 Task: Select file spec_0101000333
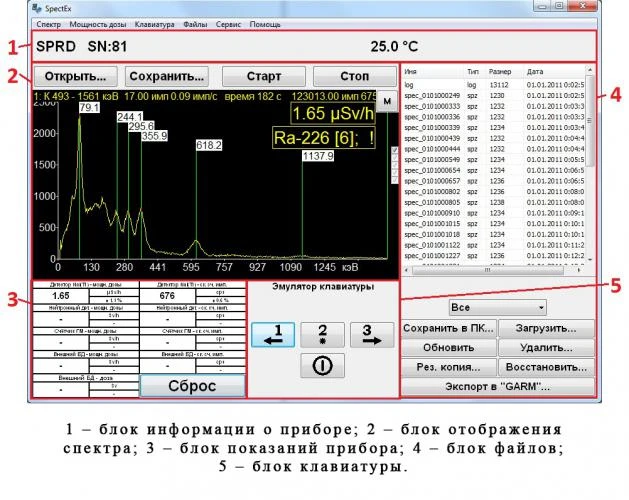tap(494, 106)
